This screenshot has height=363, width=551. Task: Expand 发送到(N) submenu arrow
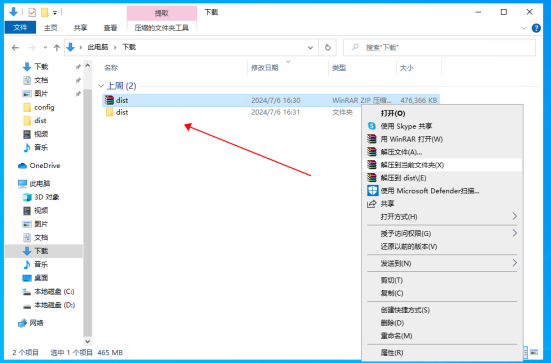pyautogui.click(x=514, y=262)
